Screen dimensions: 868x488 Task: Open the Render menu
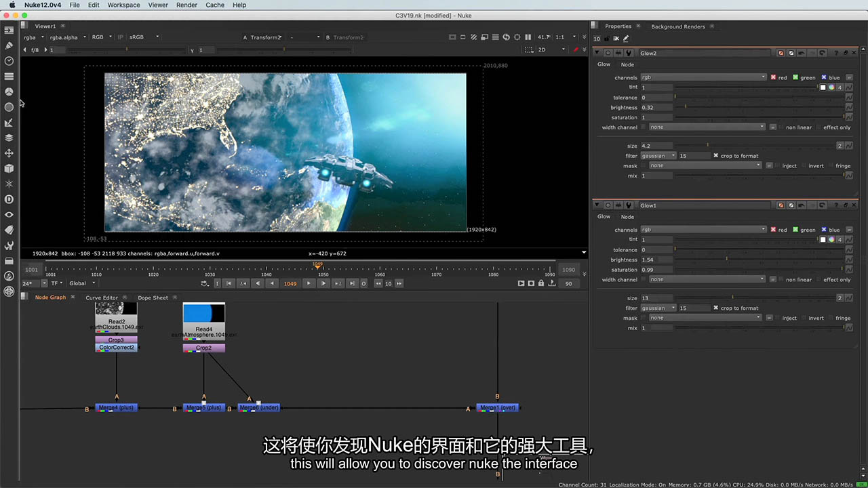pyautogui.click(x=186, y=5)
